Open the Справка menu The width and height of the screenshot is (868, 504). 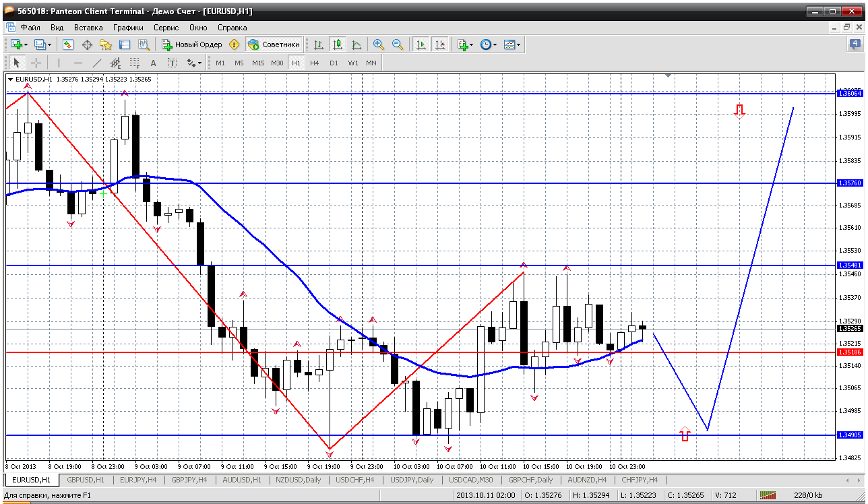point(232,28)
